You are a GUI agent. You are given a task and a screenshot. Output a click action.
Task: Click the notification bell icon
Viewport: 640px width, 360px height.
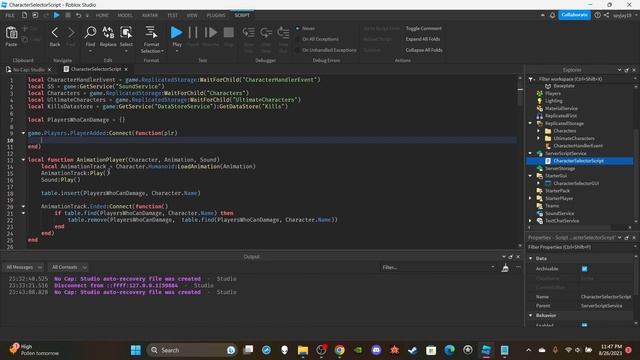[552, 15]
